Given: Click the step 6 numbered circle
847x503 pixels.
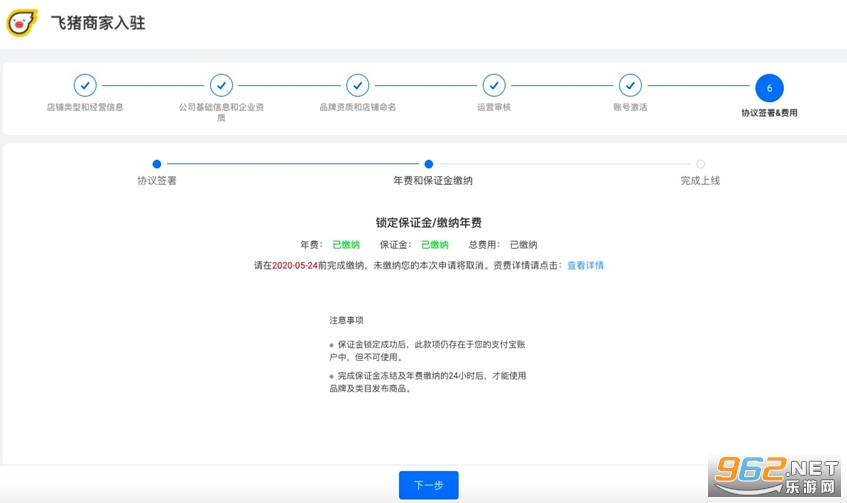Looking at the screenshot, I should click(x=769, y=88).
